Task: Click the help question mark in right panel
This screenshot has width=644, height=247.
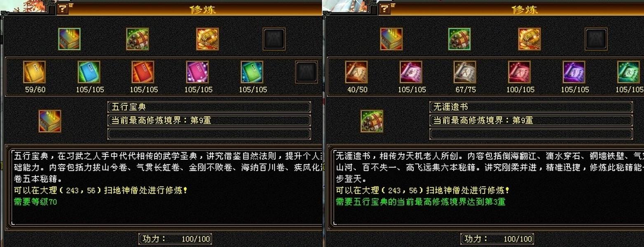Action: click(384, 9)
